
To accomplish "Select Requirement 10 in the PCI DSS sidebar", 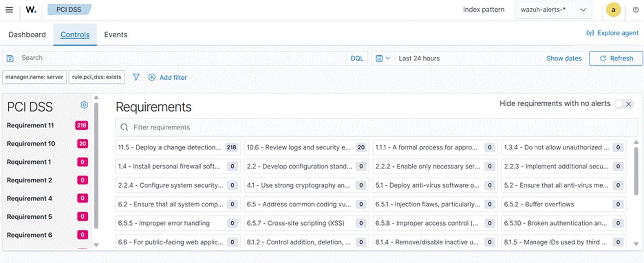I will [x=31, y=144].
